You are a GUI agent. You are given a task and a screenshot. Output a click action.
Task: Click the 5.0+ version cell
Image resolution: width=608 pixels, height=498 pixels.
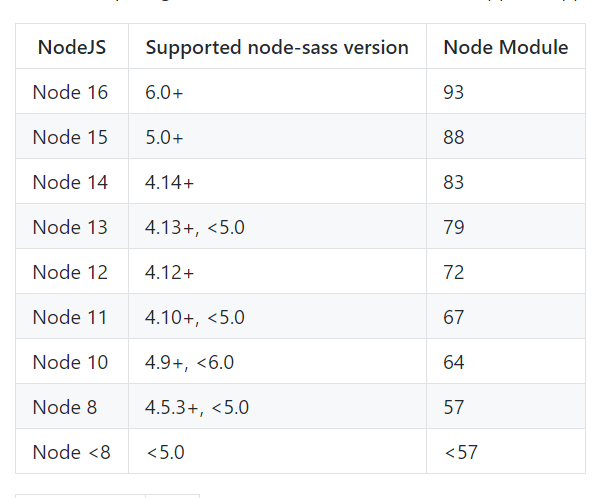[x=164, y=137]
